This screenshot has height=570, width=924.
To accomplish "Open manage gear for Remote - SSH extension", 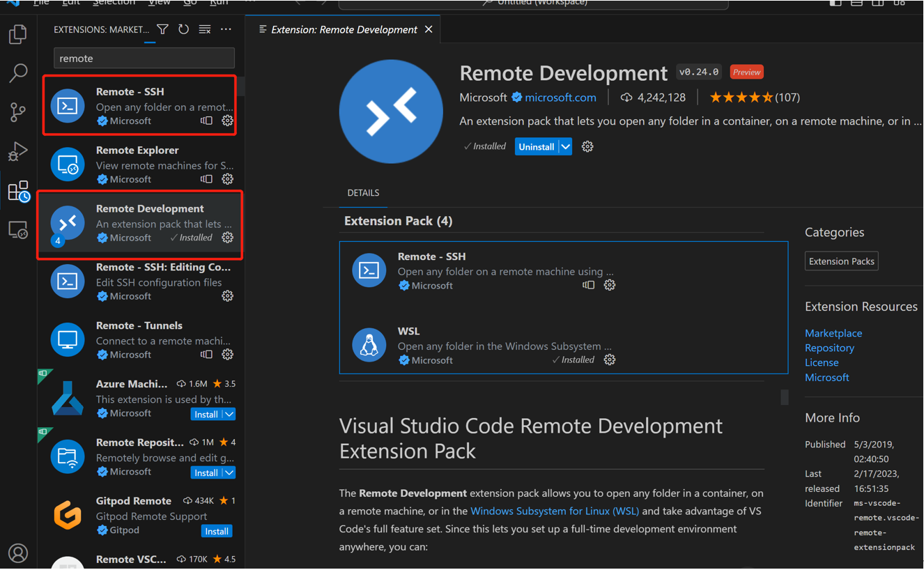I will click(x=227, y=121).
